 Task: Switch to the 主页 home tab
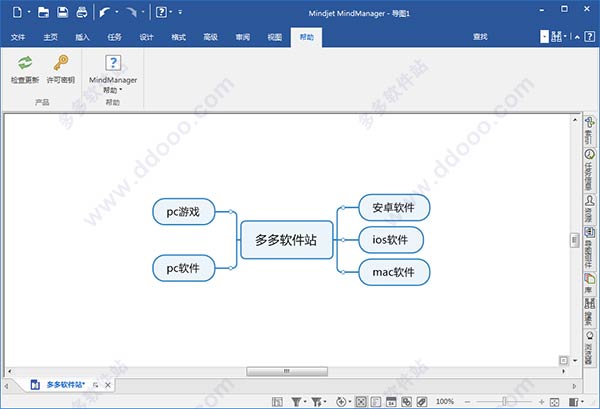[x=50, y=37]
